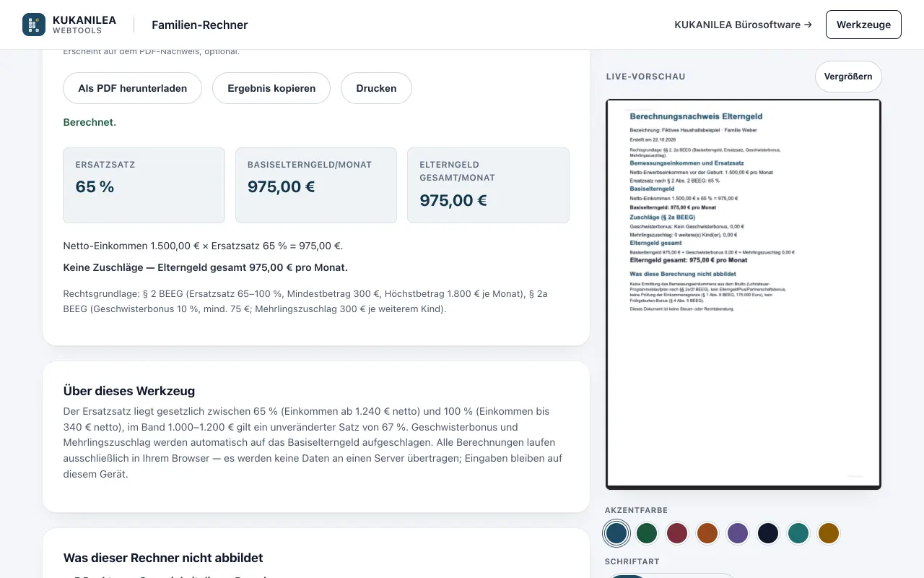The width and height of the screenshot is (924, 578).
Task: Open the live PDF preview thumbnail
Action: tap(744, 294)
